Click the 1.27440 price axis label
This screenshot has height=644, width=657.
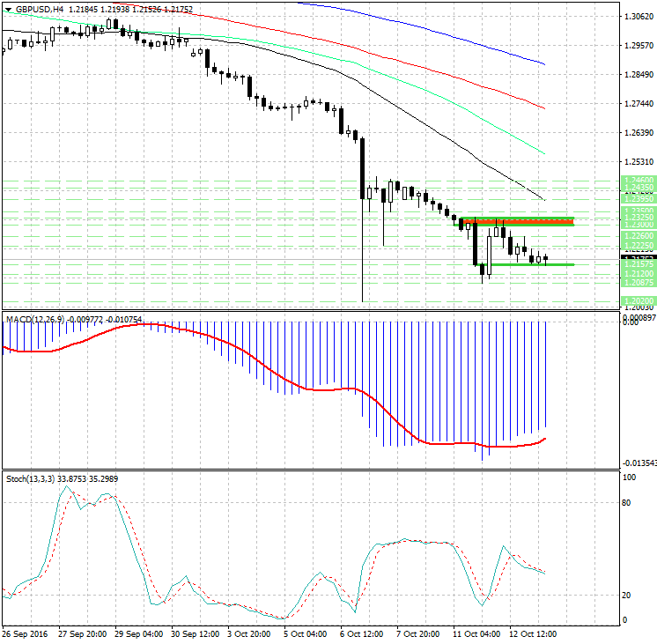639,104
